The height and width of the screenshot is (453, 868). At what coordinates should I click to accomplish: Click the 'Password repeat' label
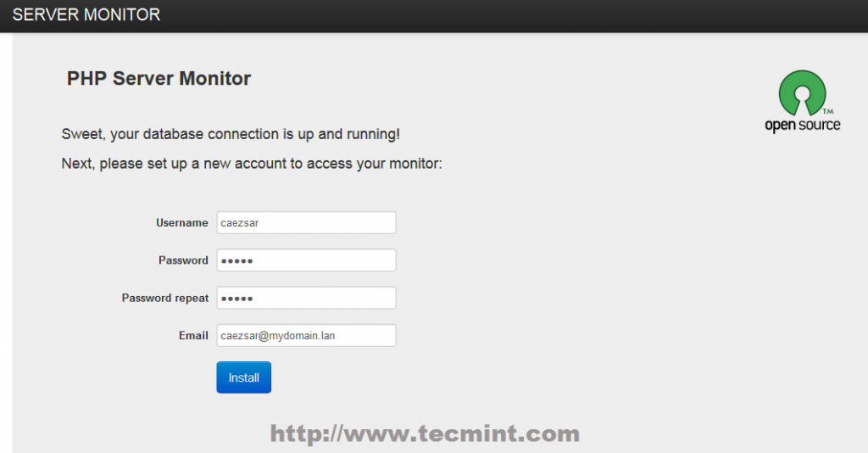point(165,298)
